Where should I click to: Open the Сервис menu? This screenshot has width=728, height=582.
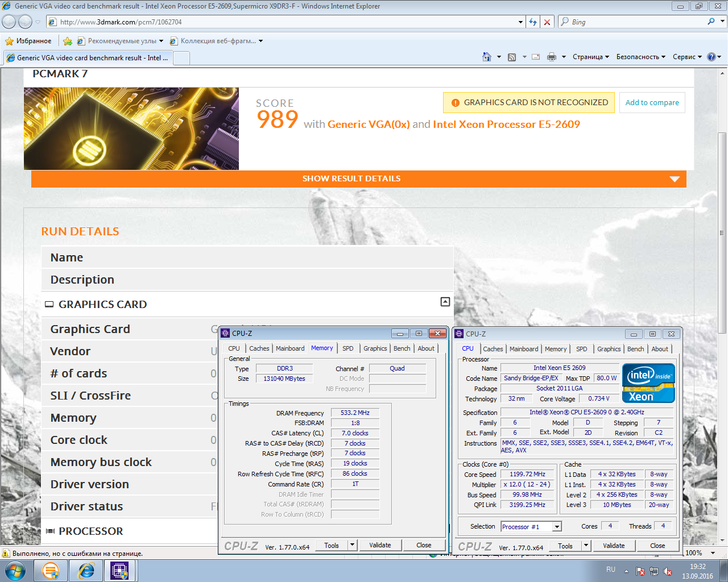687,57
